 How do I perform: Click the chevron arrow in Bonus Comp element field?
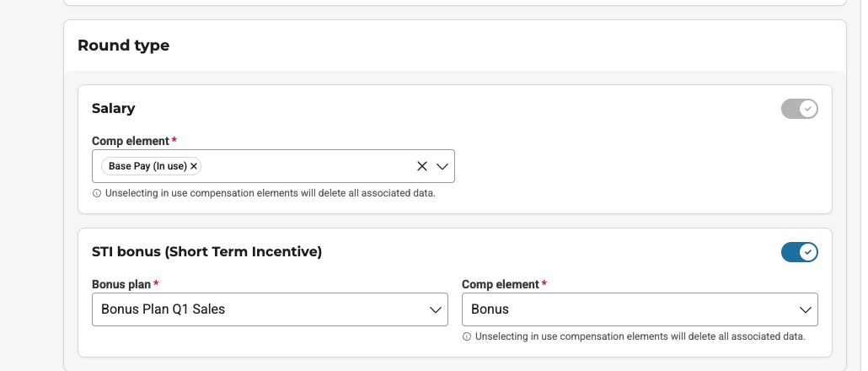click(x=806, y=309)
